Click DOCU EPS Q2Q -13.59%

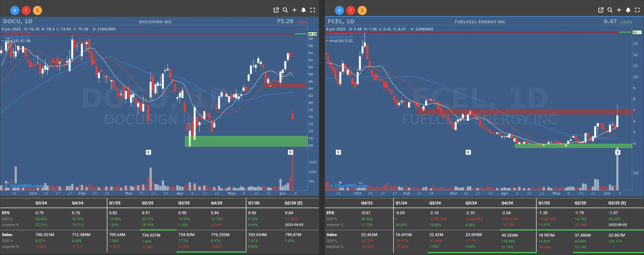[x=291, y=219]
